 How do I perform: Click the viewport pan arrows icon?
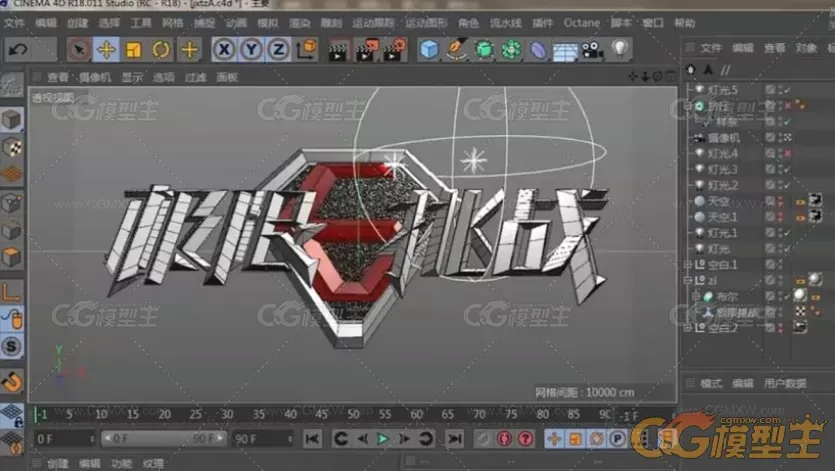click(x=633, y=77)
